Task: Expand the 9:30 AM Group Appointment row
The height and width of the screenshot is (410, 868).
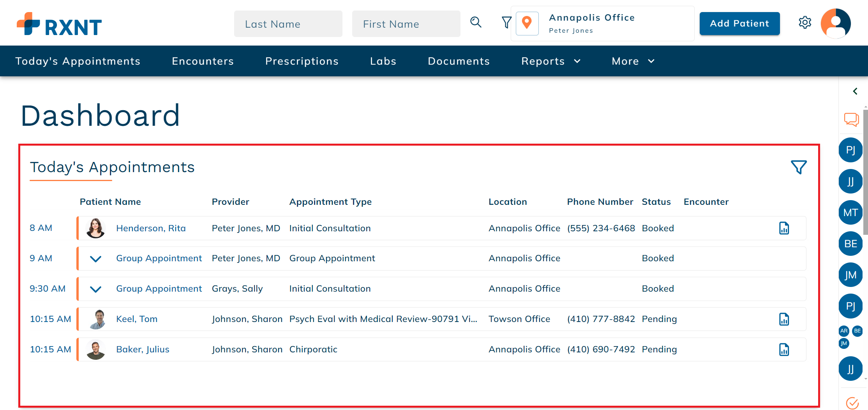Action: point(95,289)
